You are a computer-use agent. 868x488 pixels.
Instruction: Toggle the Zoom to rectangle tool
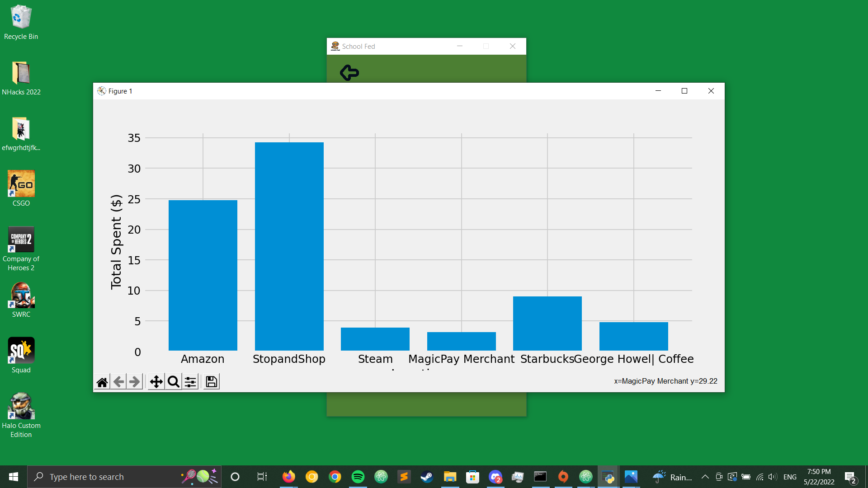173,382
